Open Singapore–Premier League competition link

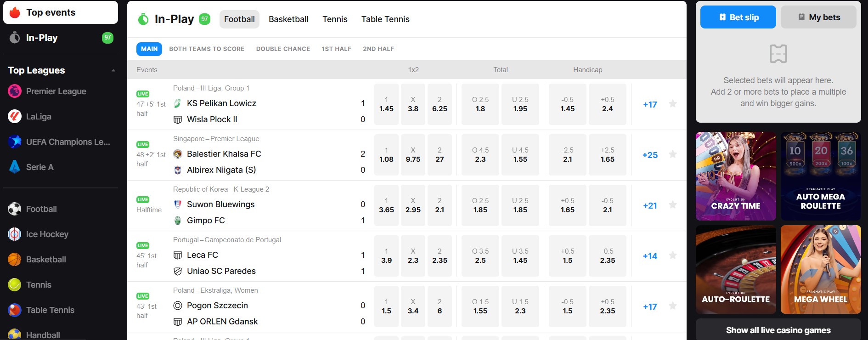(216, 139)
